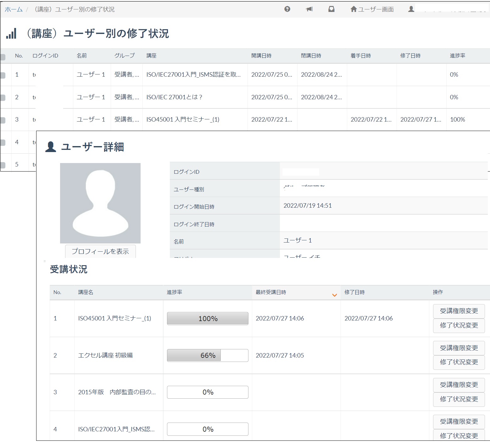Sort the table by 開講日時 column header

point(261,56)
